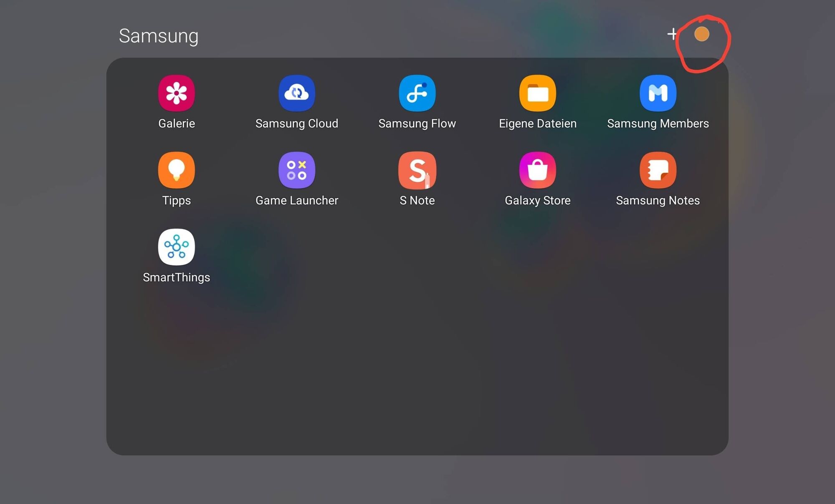Open Eigene Dateien file manager
Screen dimensions: 835x504
pyautogui.click(x=538, y=93)
